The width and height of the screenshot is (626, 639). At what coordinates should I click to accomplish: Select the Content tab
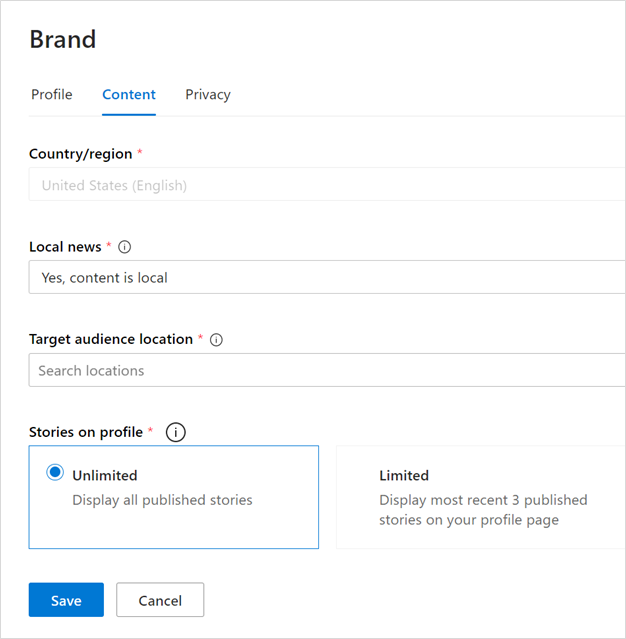(x=129, y=95)
